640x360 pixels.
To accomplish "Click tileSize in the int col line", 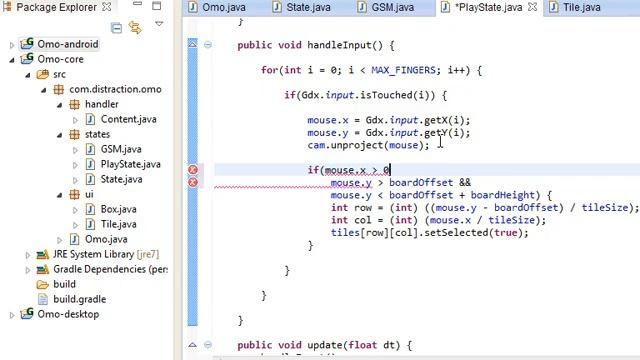I will 511,220.
